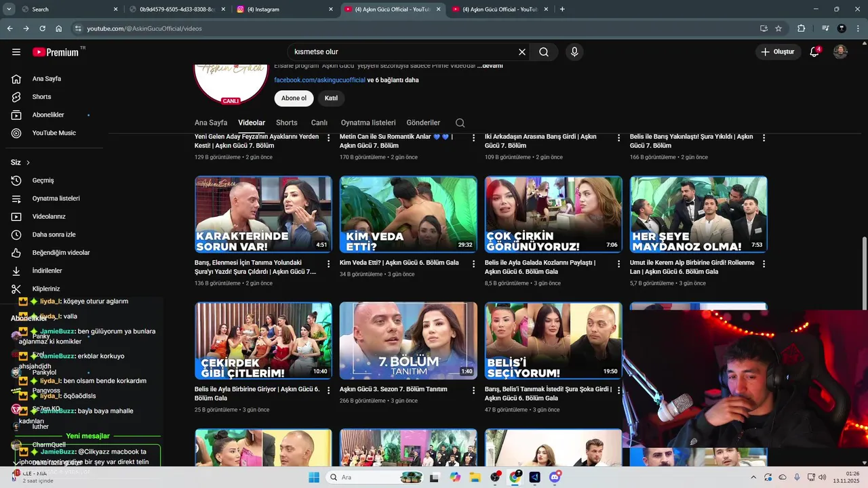Open options for Kim Veda Etti video
Screen dimensions: 868x488
tap(473, 264)
